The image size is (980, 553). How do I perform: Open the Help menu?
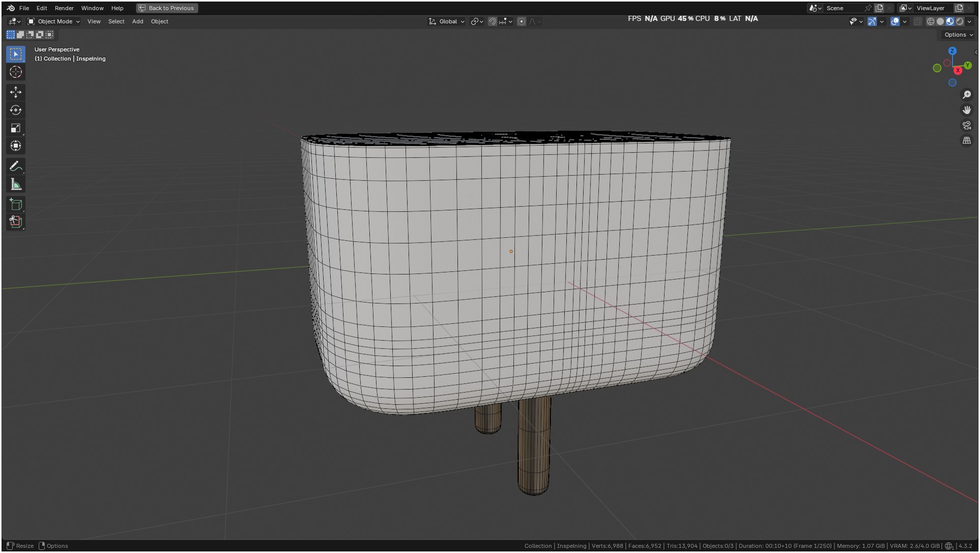coord(117,8)
